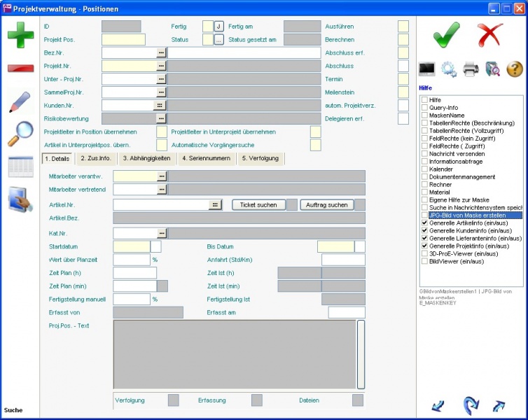This screenshot has width=528, height=420.
Task: Open the Projekt.Nr. lookup button
Action: point(161,65)
